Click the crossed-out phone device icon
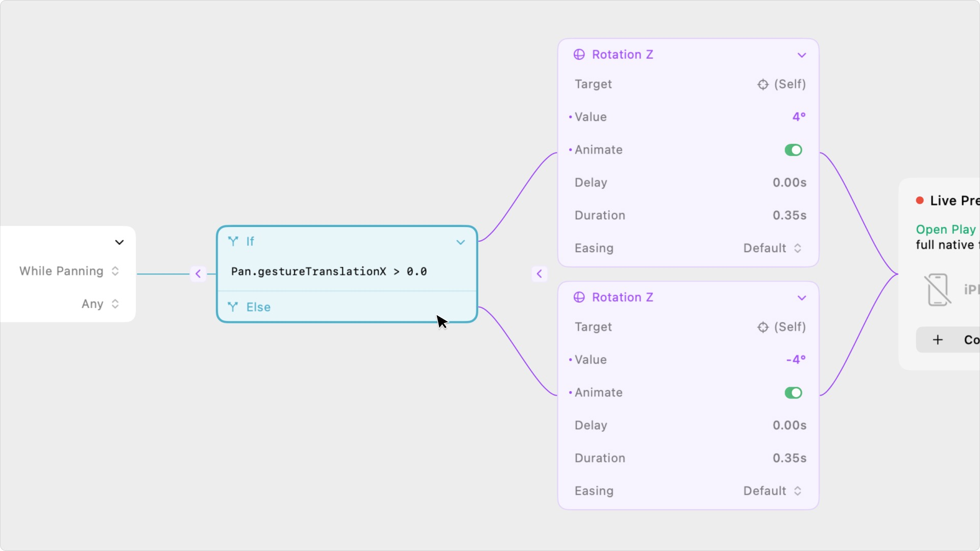The image size is (980, 551). coord(937,290)
